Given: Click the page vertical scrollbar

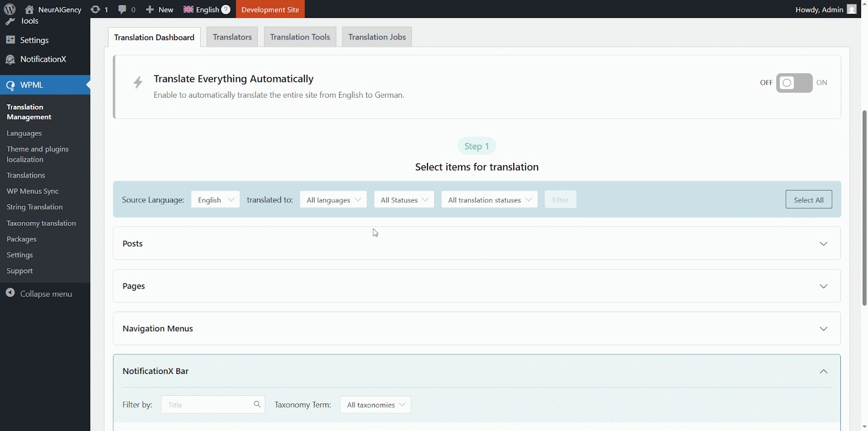Looking at the screenshot, I should 864,206.
